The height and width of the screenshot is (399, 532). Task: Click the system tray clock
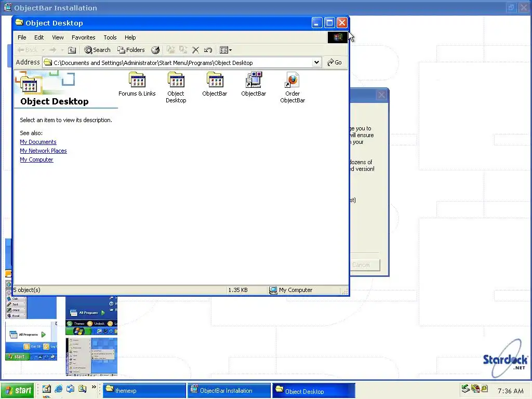click(510, 391)
